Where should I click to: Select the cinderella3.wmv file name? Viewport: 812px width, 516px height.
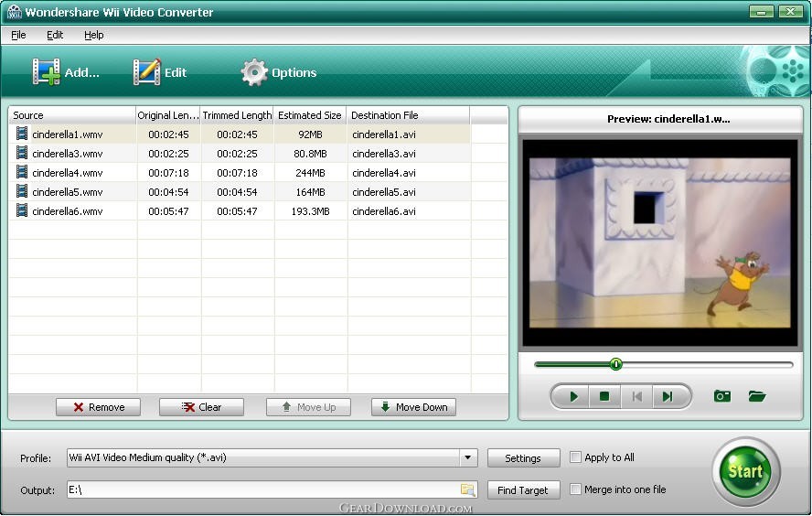(68, 154)
